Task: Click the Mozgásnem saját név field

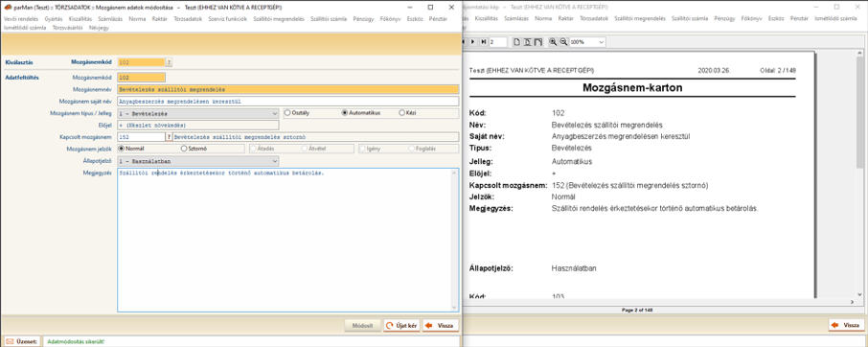Action: pos(287,102)
